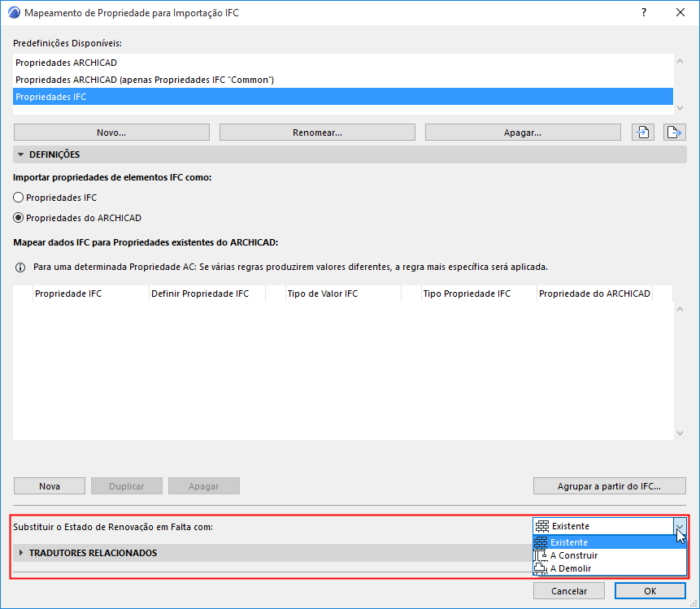
Task: Choose 'A Construir' in the dropdown list
Action: point(610,555)
